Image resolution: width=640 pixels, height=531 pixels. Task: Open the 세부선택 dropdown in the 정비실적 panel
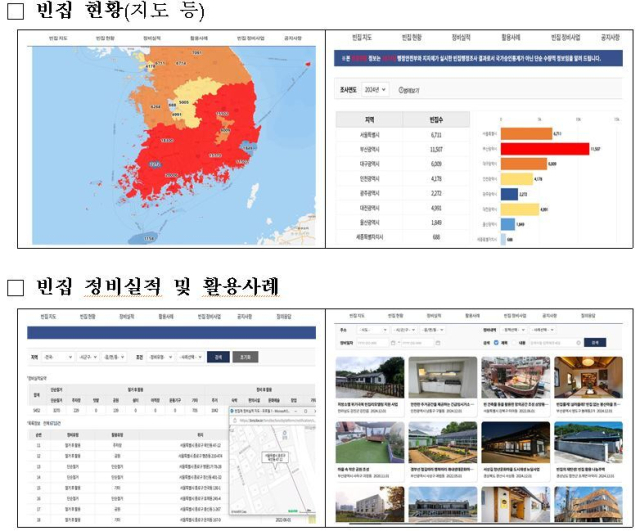point(190,357)
